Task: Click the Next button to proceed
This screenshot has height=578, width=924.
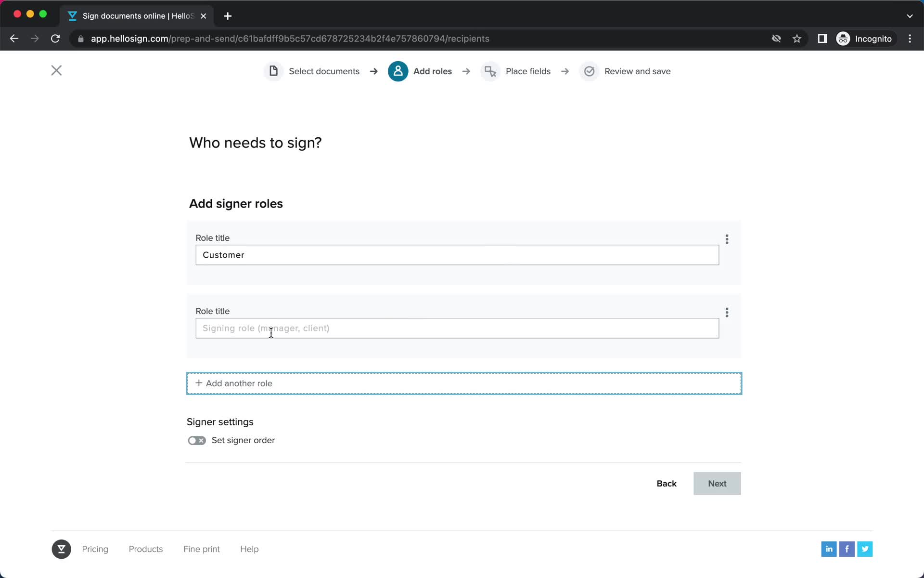Action: click(x=717, y=484)
